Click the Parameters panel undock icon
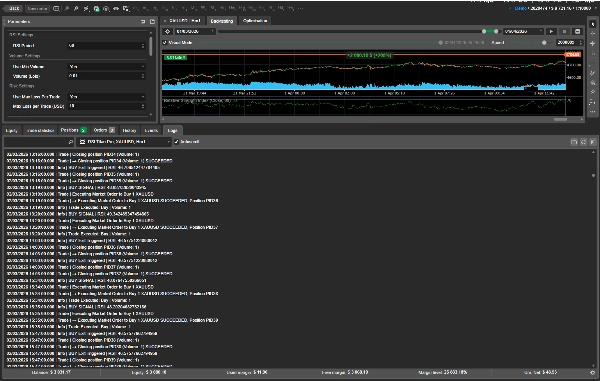This screenshot has width=600, height=381. coord(143,21)
